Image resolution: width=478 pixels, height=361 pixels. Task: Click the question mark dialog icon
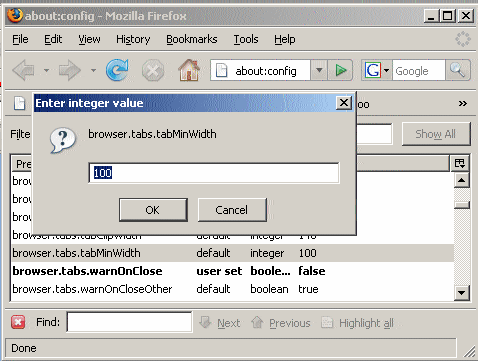coord(63,140)
